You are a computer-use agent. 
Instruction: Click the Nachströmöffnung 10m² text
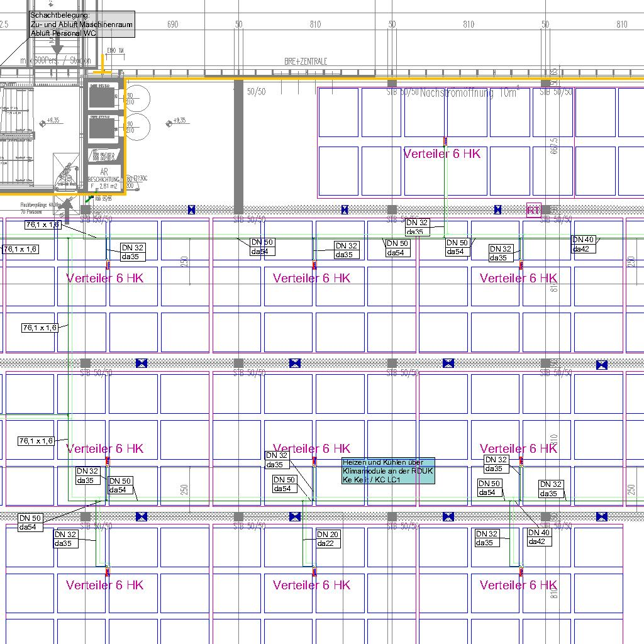(x=468, y=93)
